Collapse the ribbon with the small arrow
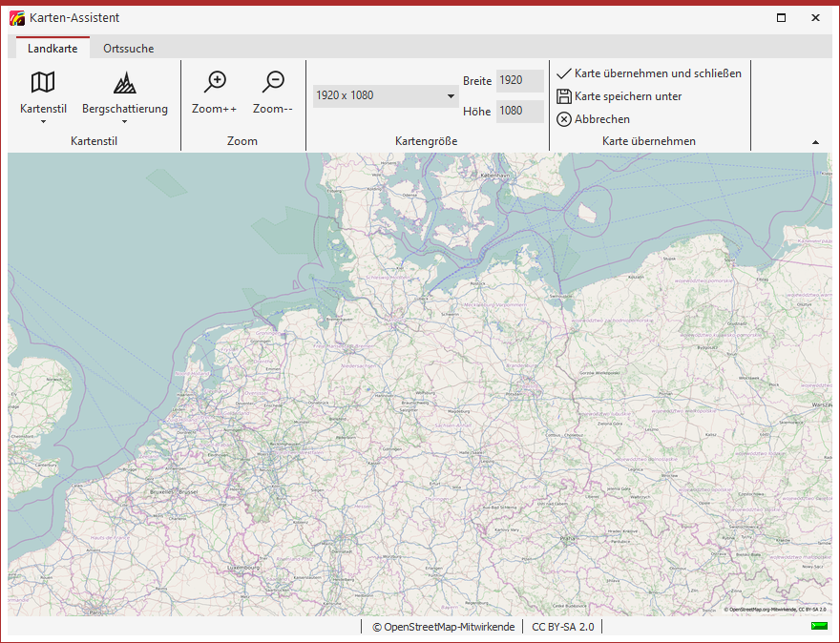Image resolution: width=840 pixels, height=643 pixels. 816,140
